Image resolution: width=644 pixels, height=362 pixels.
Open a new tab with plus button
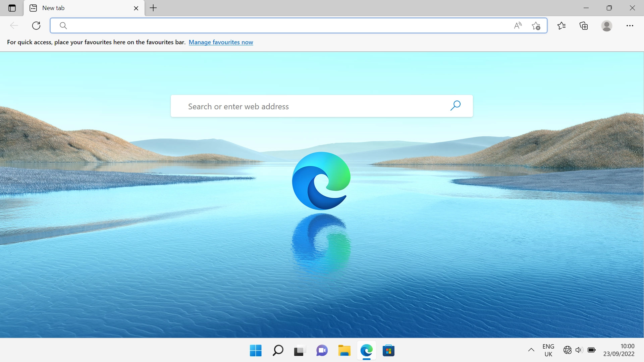[153, 8]
